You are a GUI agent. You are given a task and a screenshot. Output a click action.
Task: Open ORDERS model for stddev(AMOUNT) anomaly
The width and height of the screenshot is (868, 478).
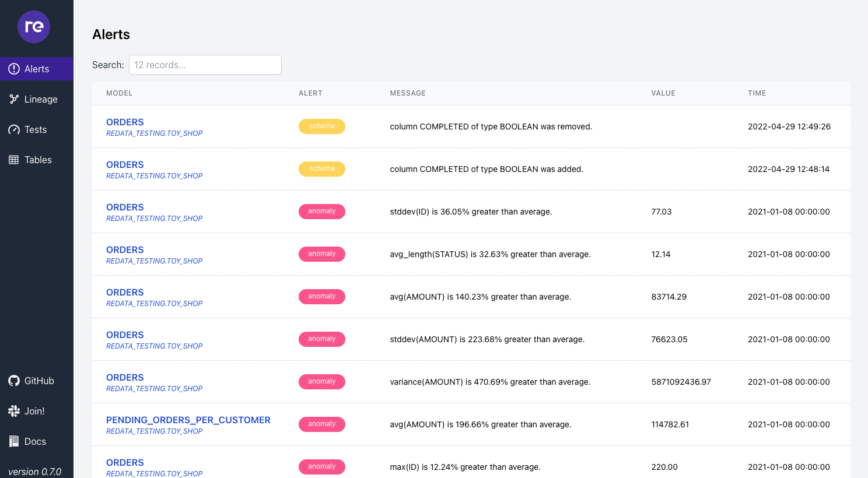(x=125, y=335)
